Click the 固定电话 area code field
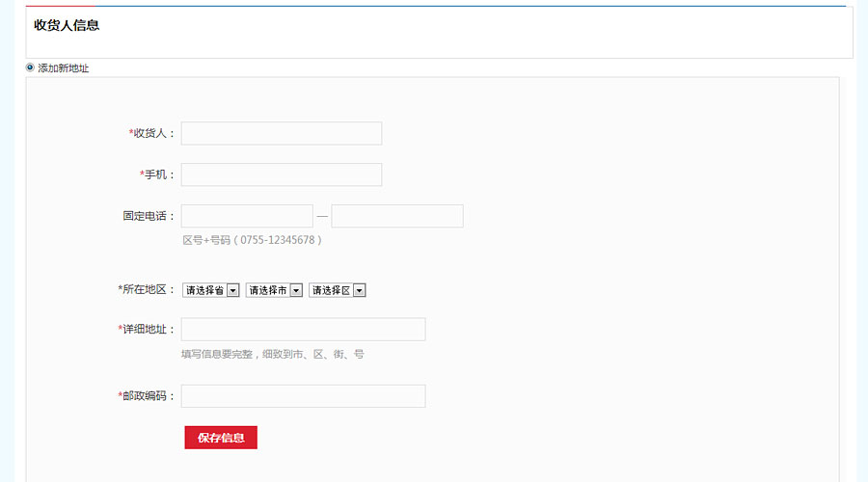The image size is (868, 482). 247,216
